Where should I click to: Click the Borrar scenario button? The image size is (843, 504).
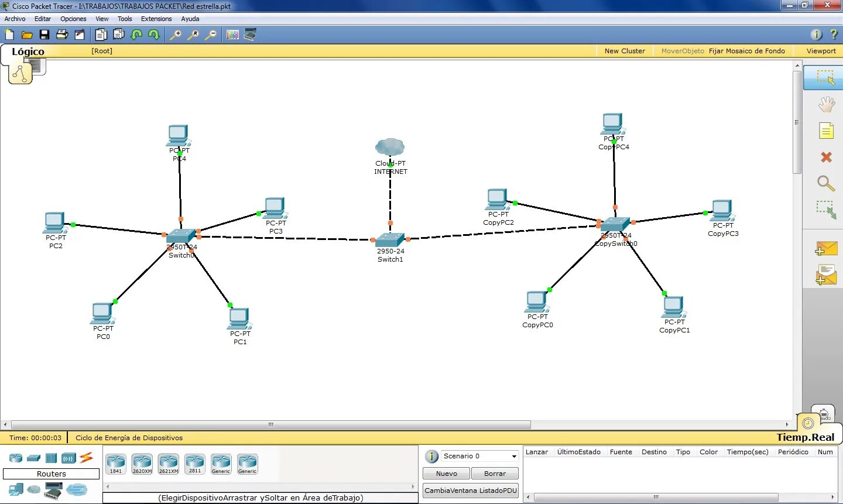tap(495, 474)
